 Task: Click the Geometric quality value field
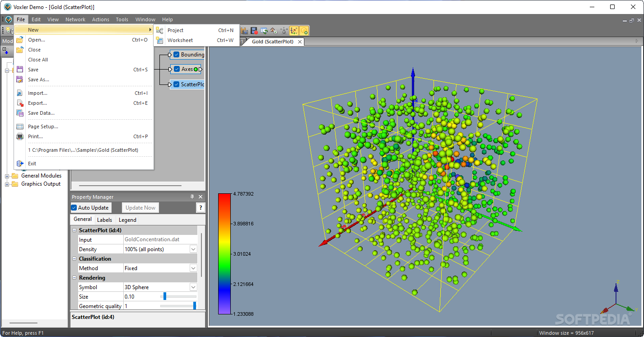pos(141,306)
